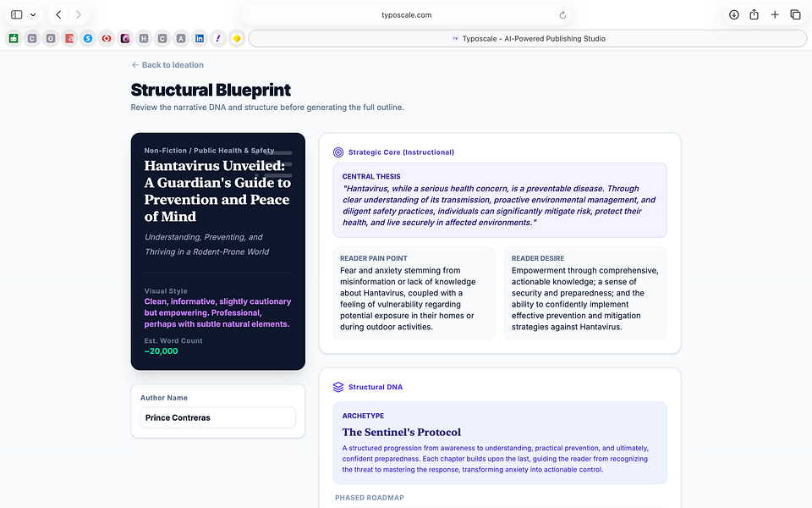
Task: Open the dark purple pinned tab icon
Action: (x=125, y=38)
